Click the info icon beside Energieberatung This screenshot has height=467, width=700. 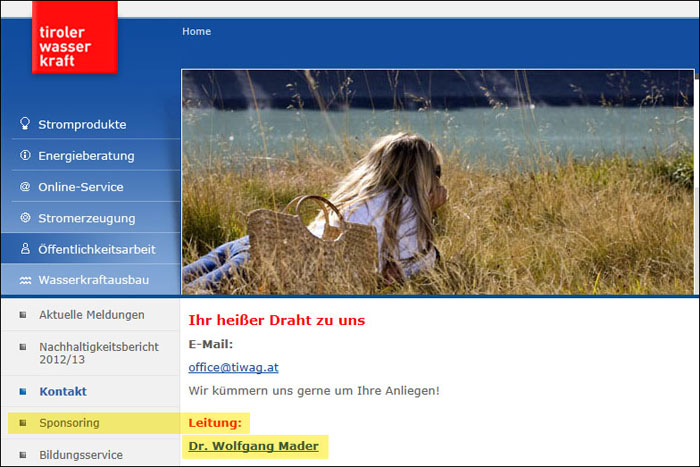(25, 155)
